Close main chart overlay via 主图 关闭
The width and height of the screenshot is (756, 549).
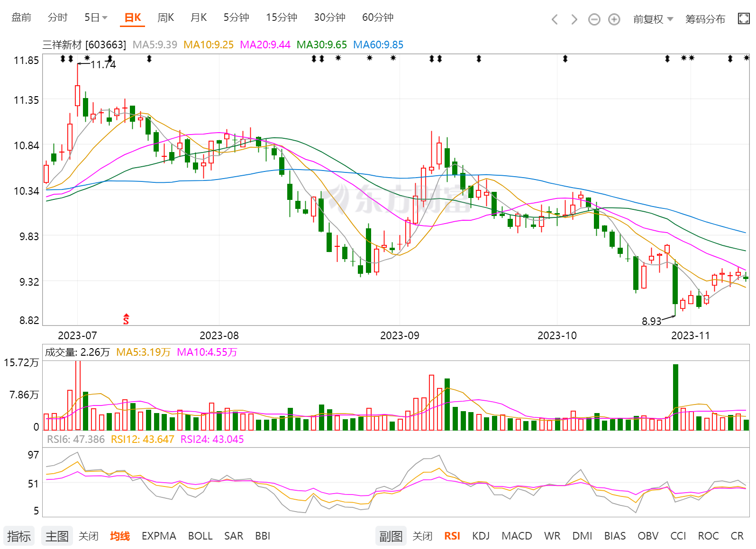tap(89, 536)
